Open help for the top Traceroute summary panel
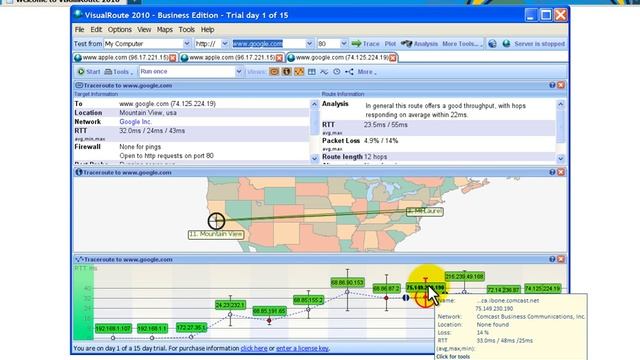 pos(552,85)
